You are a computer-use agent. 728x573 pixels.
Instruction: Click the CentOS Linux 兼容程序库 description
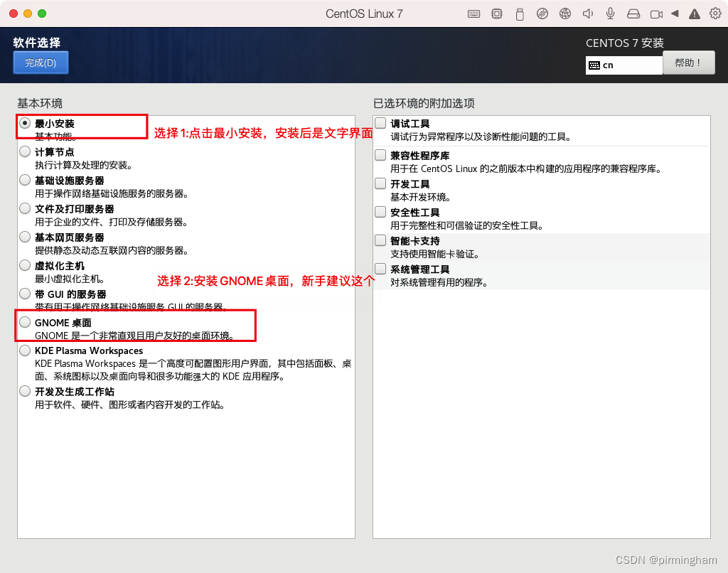click(x=526, y=168)
